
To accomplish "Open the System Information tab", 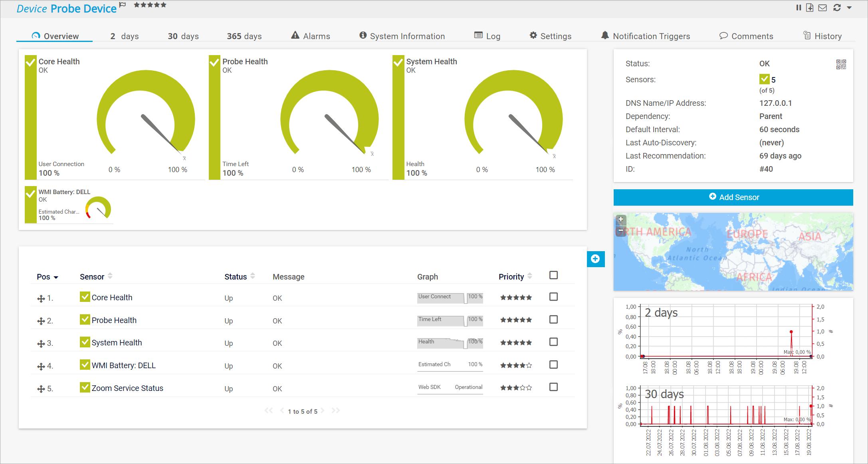I will 402,36.
